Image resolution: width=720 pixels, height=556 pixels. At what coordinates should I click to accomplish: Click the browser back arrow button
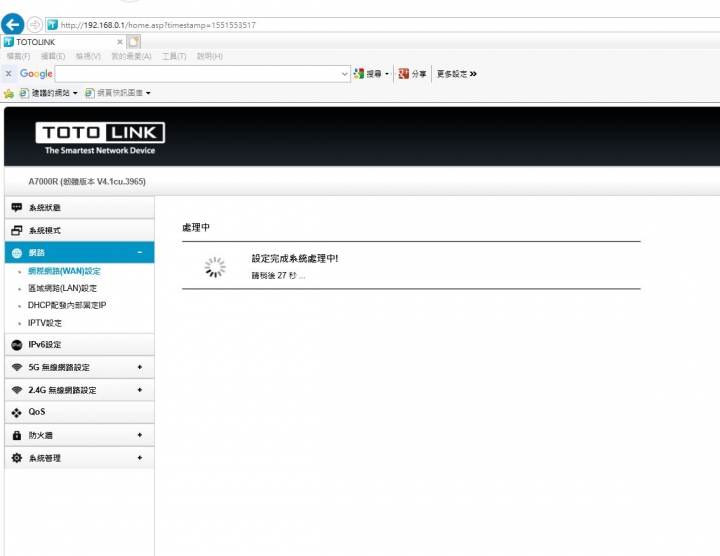pos(12,24)
